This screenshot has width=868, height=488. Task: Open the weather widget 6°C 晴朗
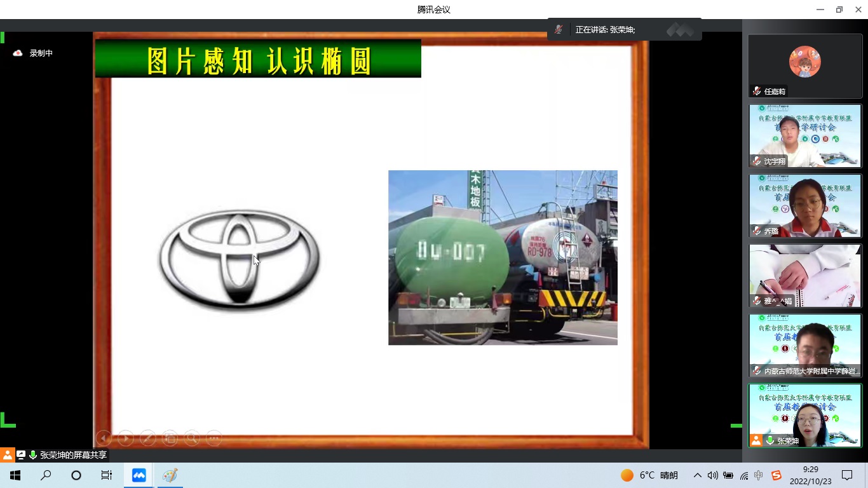pyautogui.click(x=649, y=475)
